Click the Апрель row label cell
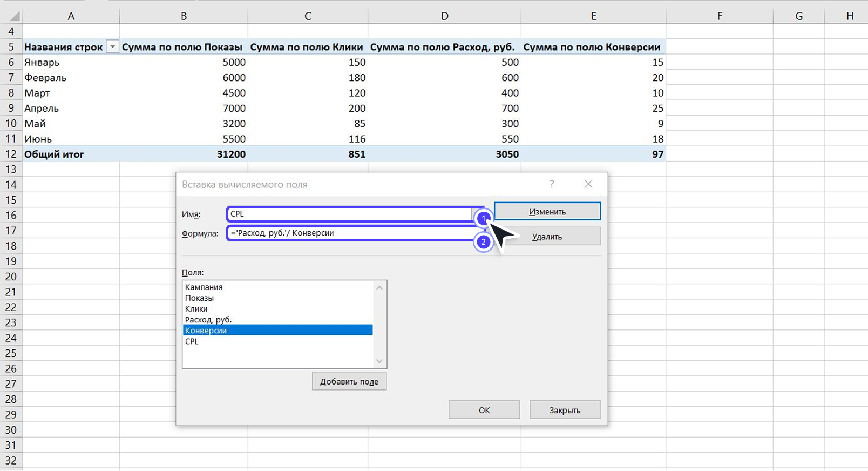The width and height of the screenshot is (868, 471). click(x=71, y=108)
